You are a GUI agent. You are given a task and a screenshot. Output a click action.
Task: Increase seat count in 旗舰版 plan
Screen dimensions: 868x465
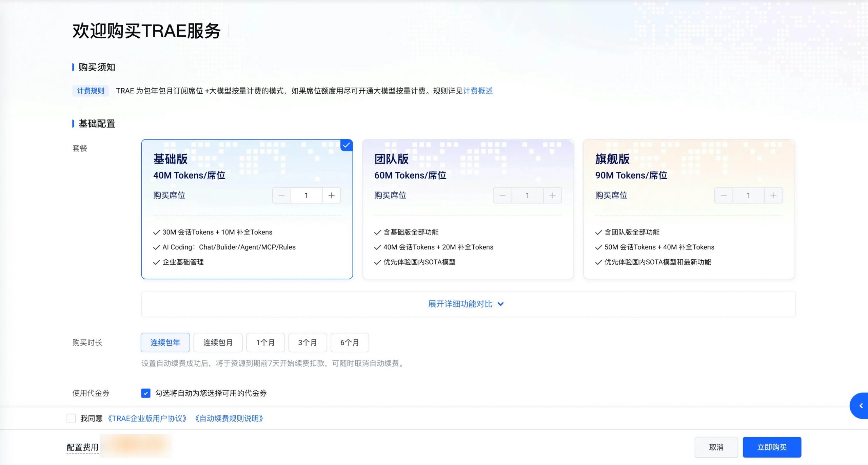pos(773,196)
